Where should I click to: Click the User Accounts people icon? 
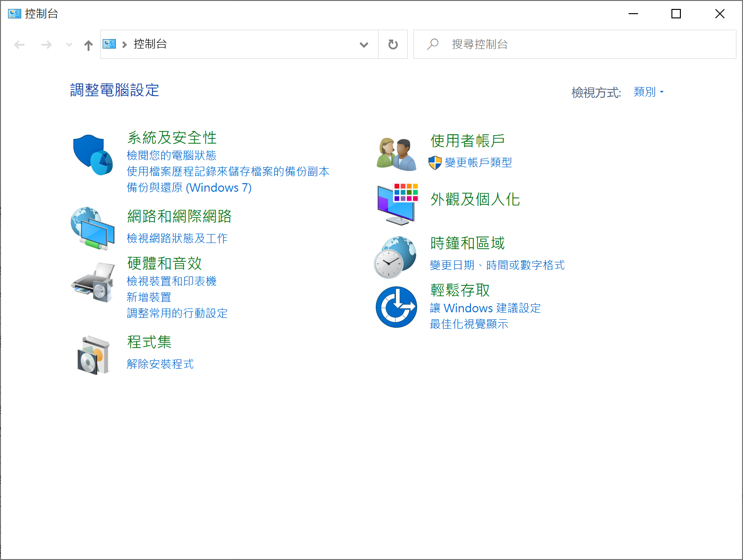coord(396,154)
